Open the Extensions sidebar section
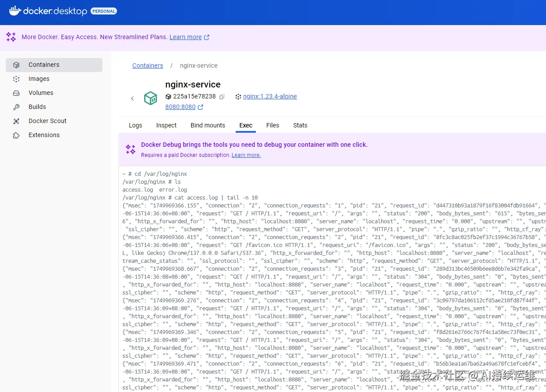This screenshot has height=392, width=546. click(54, 135)
